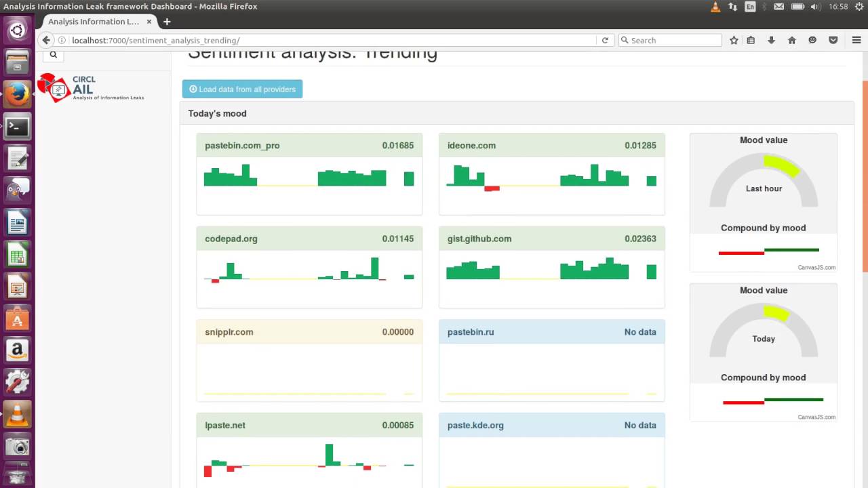The image size is (868, 488).
Task: Click the CIRCL AIL logo
Action: coord(91,87)
